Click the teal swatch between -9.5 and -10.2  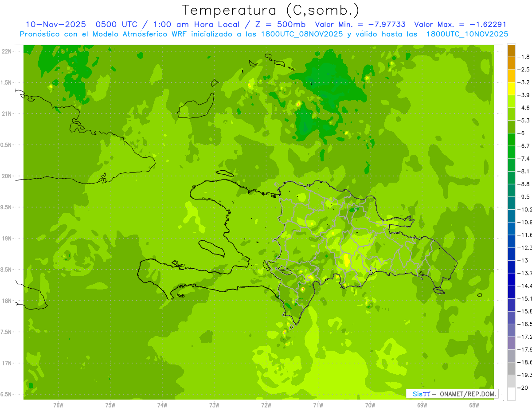(511, 203)
